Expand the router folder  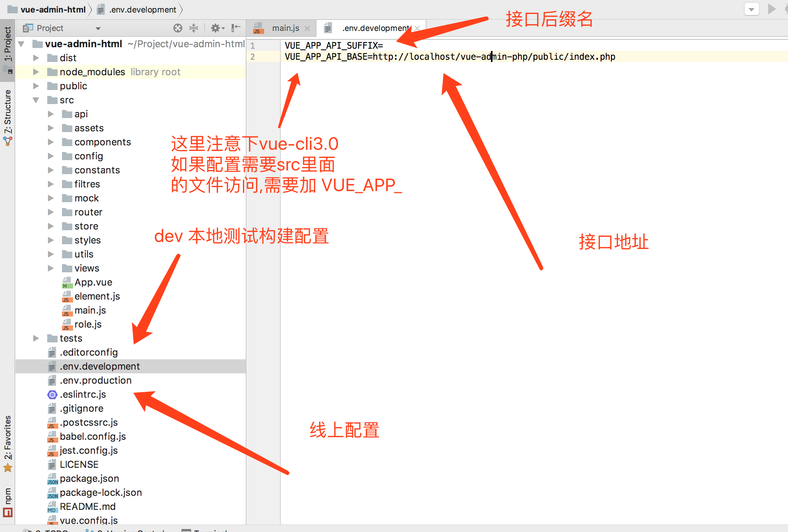51,212
